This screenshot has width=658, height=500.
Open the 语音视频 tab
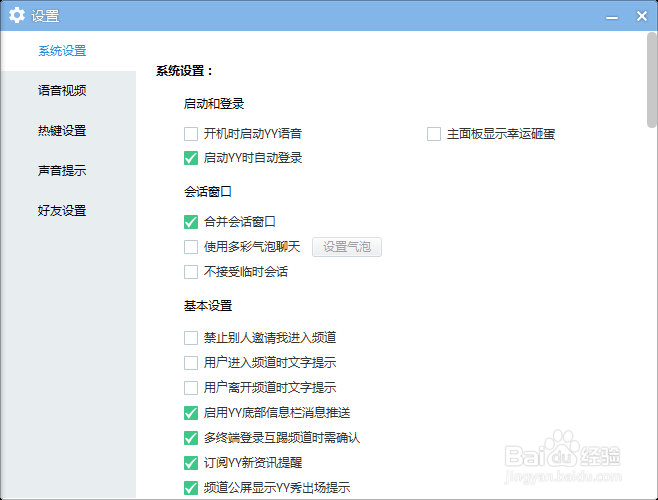coord(62,91)
